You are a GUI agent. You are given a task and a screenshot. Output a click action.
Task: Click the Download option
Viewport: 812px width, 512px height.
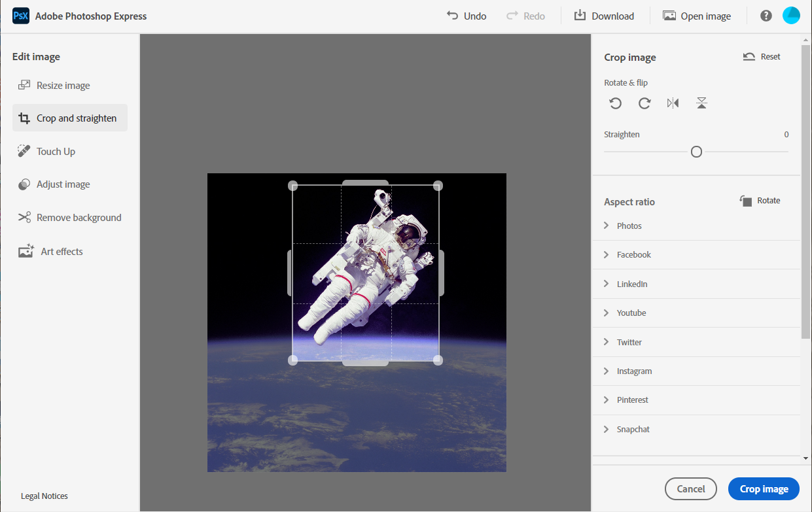point(604,15)
